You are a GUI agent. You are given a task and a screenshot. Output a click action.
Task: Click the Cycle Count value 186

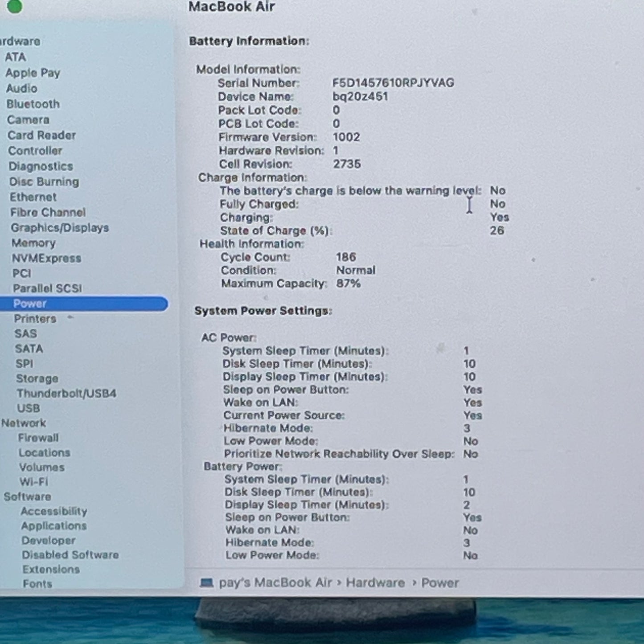point(346,257)
